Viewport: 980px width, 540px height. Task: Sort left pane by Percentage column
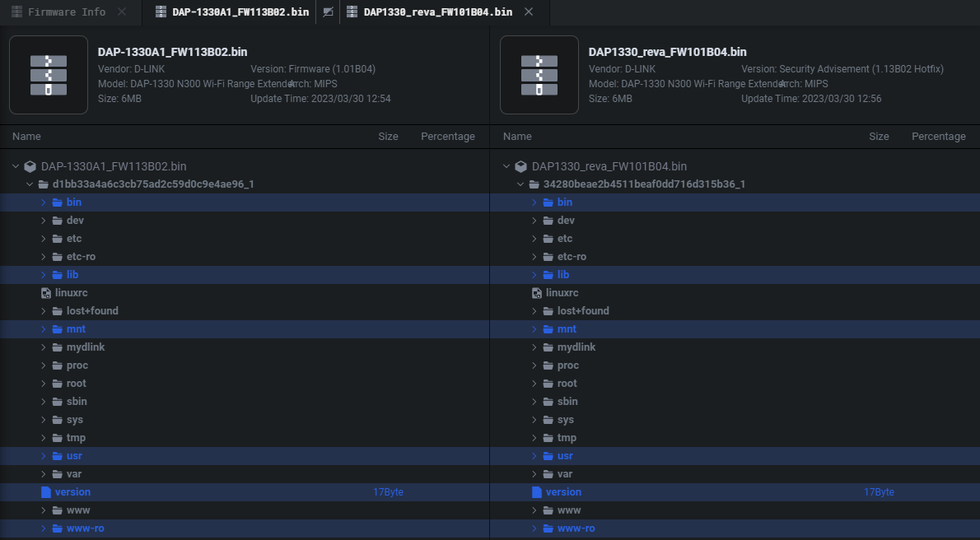pos(448,137)
